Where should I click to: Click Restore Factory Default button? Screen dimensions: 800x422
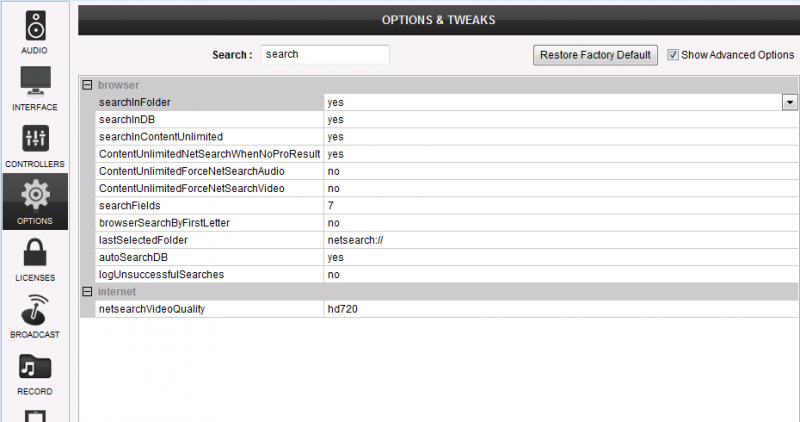pyautogui.click(x=595, y=55)
